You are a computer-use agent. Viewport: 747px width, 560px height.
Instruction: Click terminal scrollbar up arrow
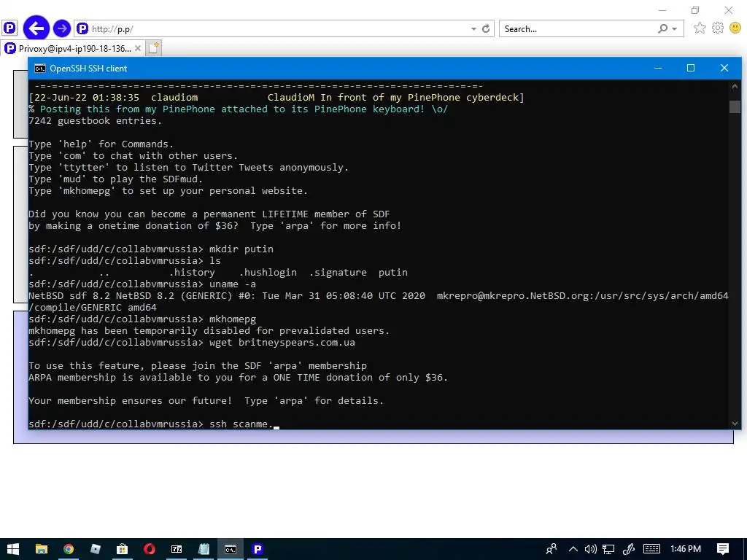click(x=735, y=86)
